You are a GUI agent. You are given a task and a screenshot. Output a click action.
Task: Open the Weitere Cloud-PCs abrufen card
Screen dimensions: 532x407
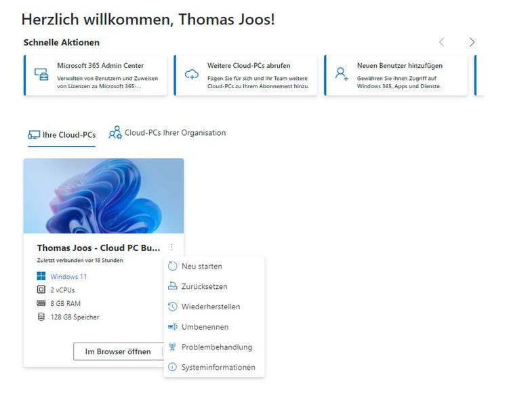pyautogui.click(x=245, y=75)
